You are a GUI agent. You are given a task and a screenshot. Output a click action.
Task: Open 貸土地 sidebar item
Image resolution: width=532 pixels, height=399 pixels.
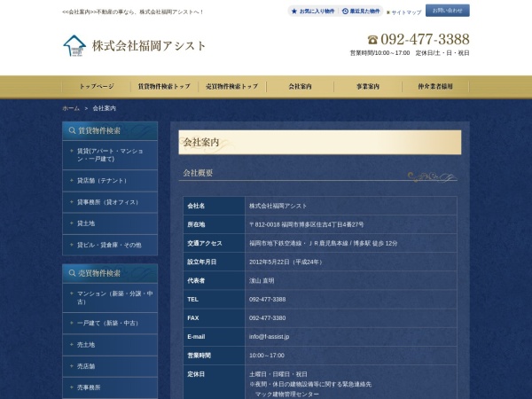coord(110,223)
